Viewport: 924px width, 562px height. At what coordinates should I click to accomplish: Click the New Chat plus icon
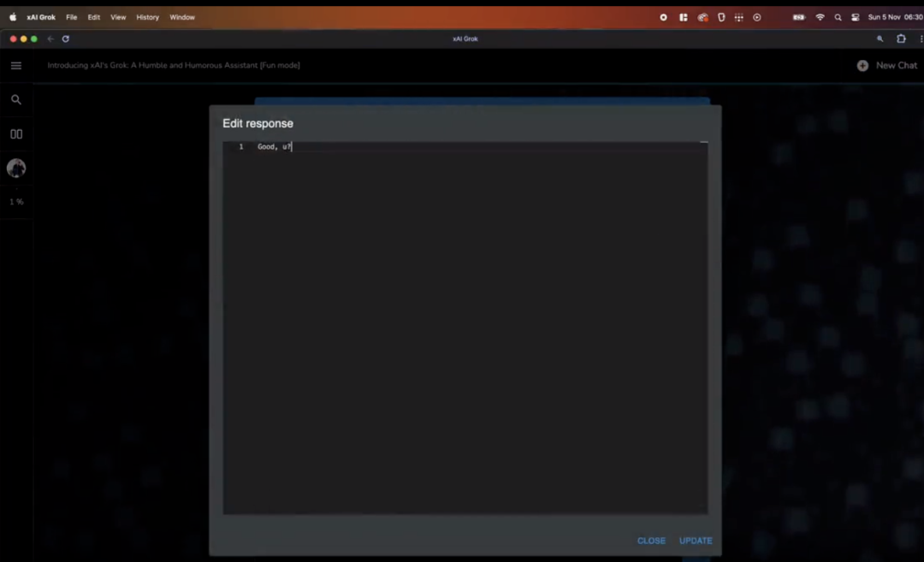tap(862, 65)
